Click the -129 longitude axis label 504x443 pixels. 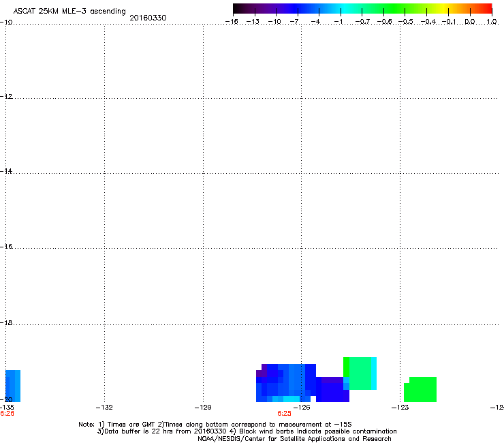(x=203, y=408)
